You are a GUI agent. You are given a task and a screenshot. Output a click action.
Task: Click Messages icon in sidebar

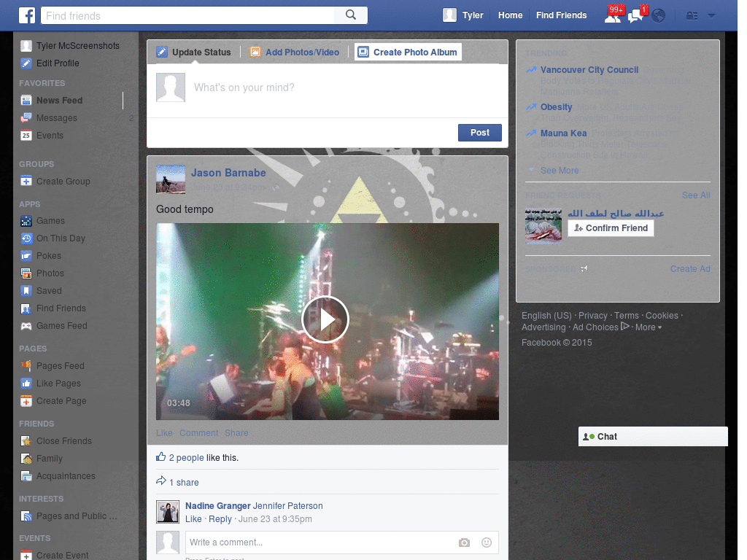point(26,117)
